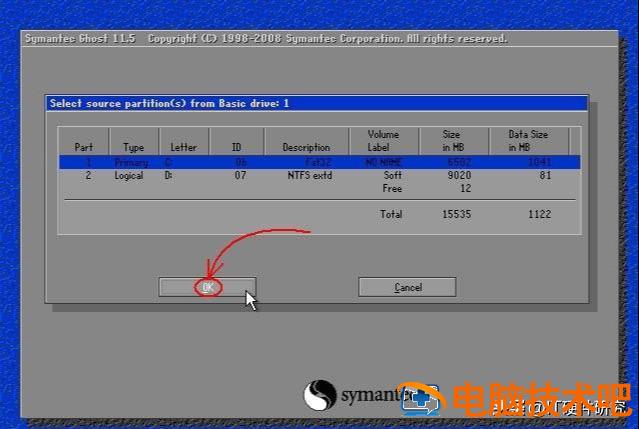Click the data size 1041 in row 1
This screenshot has width=639, height=429.
540,162
